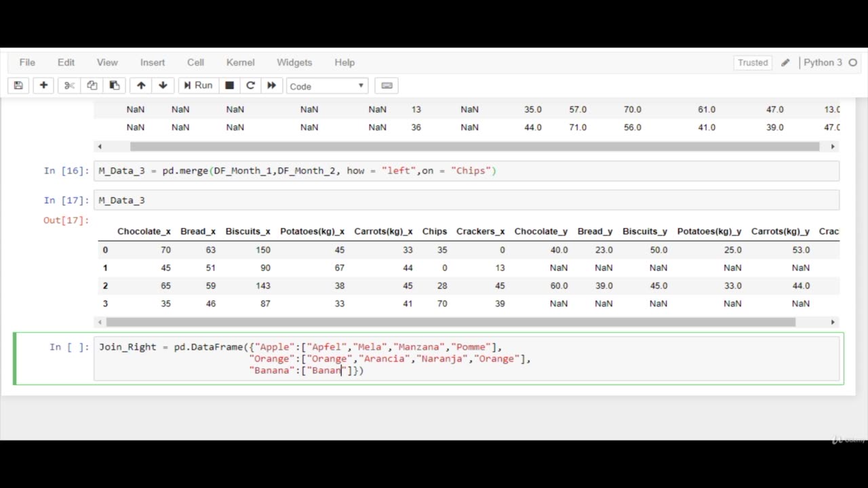Click the Potatoes(kg)_x column header

pyautogui.click(x=312, y=231)
